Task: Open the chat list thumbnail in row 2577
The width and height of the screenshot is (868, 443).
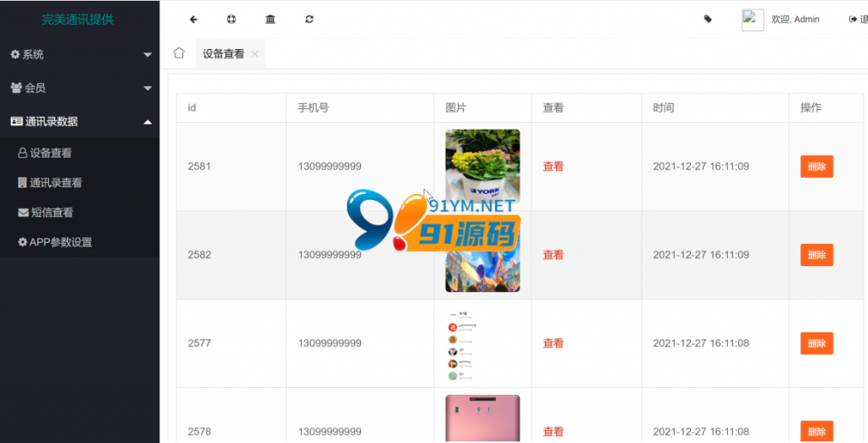Action: pyautogui.click(x=482, y=343)
